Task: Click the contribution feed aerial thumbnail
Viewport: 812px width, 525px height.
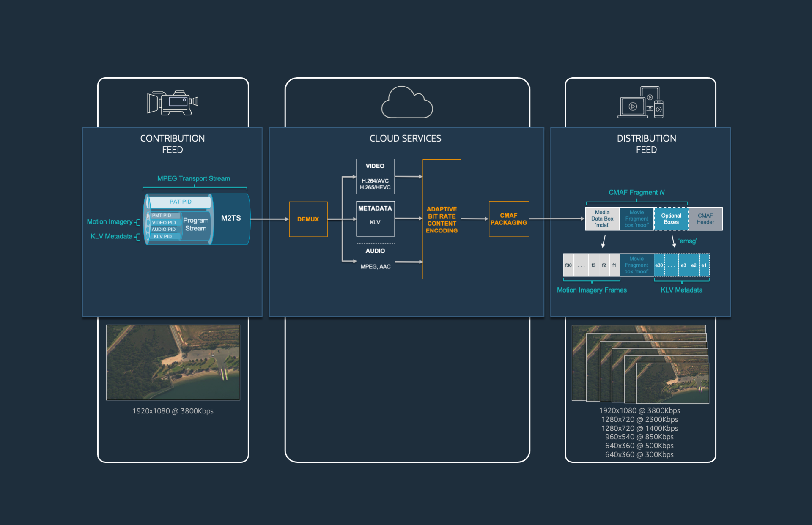Action: (x=173, y=362)
